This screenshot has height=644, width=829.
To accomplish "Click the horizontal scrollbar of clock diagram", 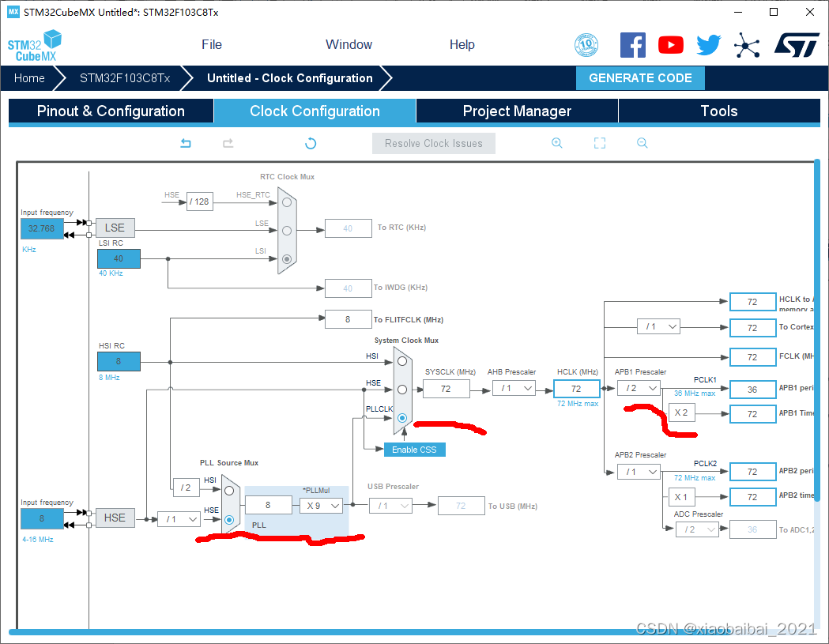I will tap(413, 631).
